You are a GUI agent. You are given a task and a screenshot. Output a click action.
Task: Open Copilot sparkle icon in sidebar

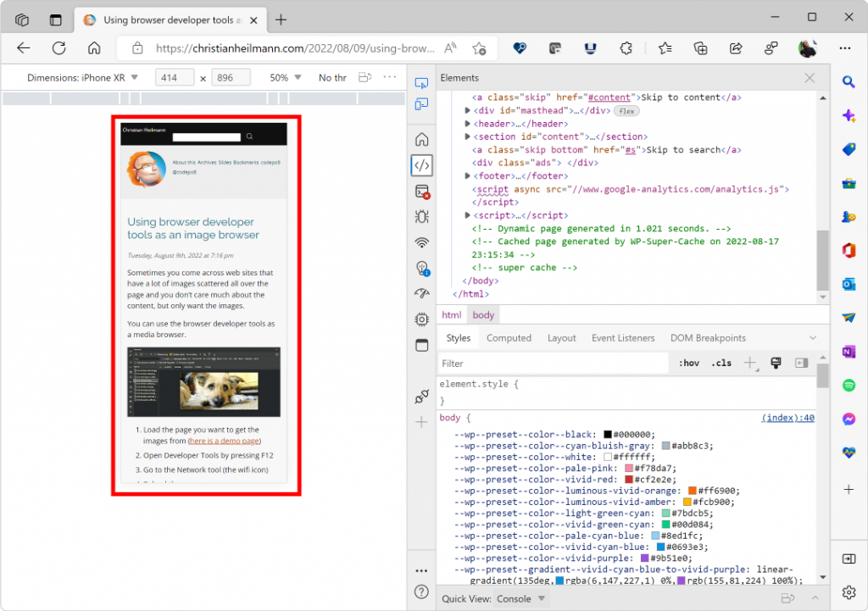(849, 115)
